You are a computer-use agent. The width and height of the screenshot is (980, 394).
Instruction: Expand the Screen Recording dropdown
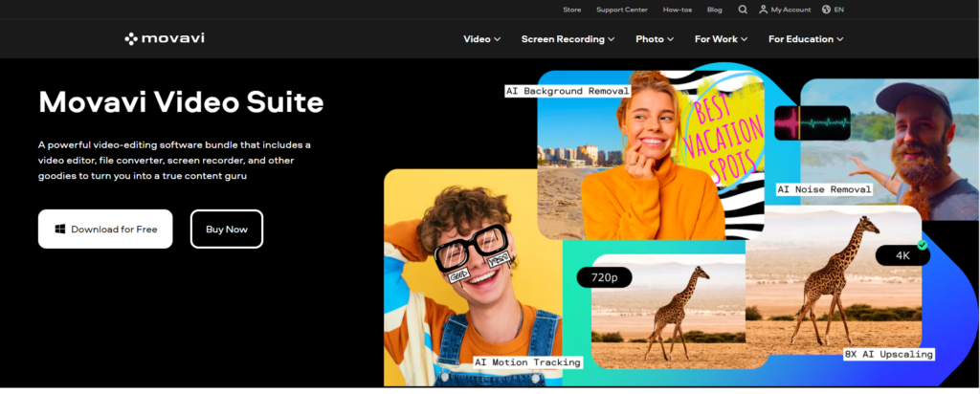coord(568,39)
